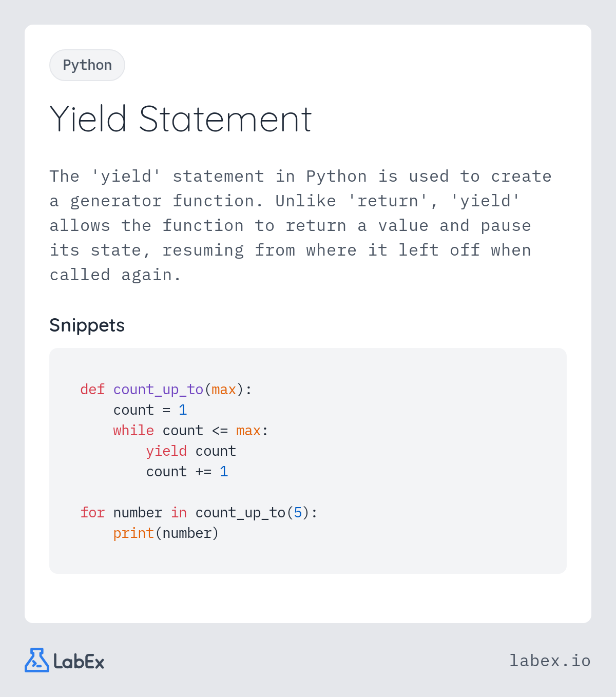Image resolution: width=616 pixels, height=697 pixels.
Task: Click the LabEx brand name text
Action: 79,662
